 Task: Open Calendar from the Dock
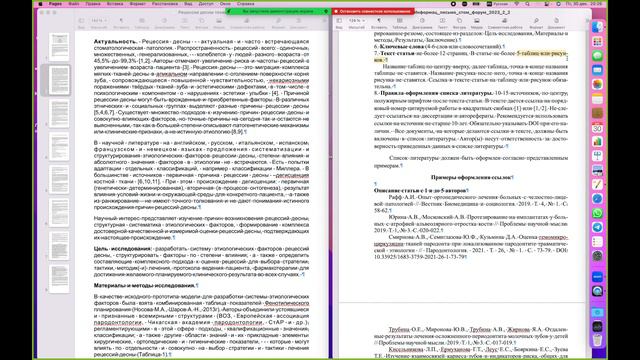(x=597, y=127)
